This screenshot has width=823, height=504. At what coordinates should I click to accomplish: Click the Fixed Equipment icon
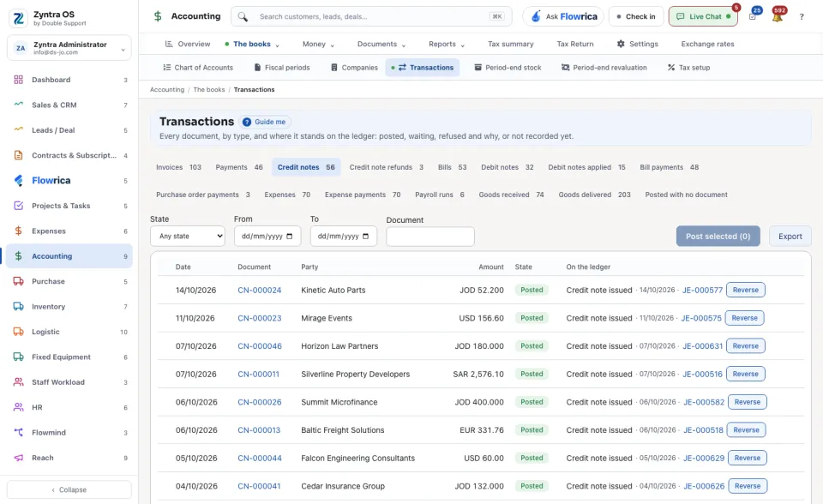(18, 357)
